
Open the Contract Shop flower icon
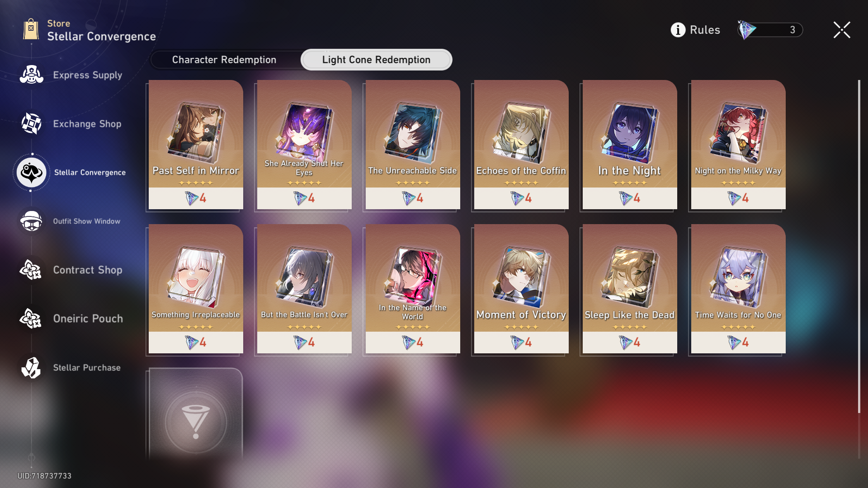point(31,270)
